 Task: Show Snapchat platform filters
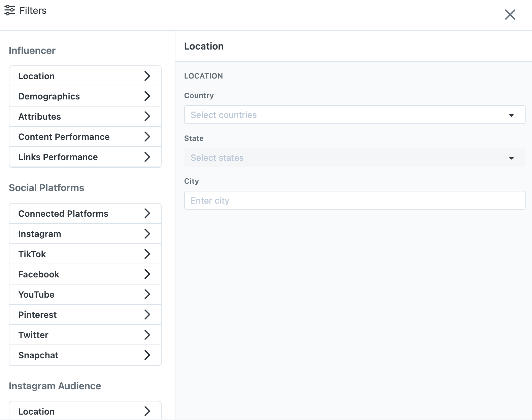[x=85, y=355]
